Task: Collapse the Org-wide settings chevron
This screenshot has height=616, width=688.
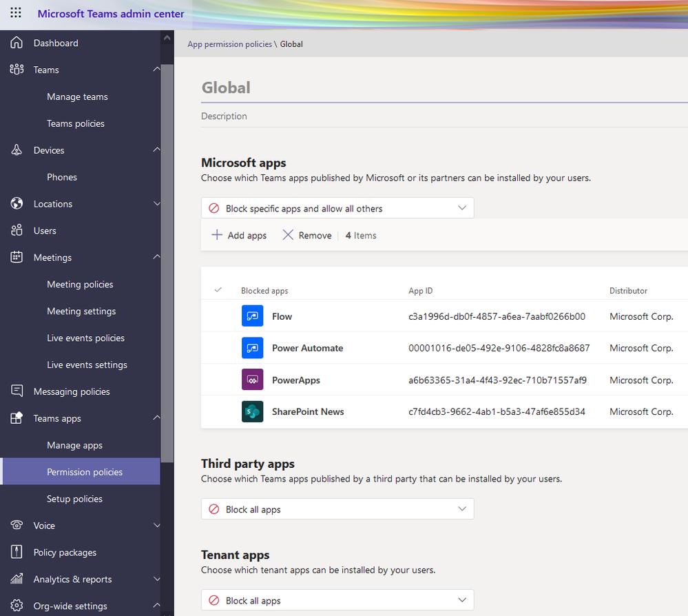Action: (156, 605)
